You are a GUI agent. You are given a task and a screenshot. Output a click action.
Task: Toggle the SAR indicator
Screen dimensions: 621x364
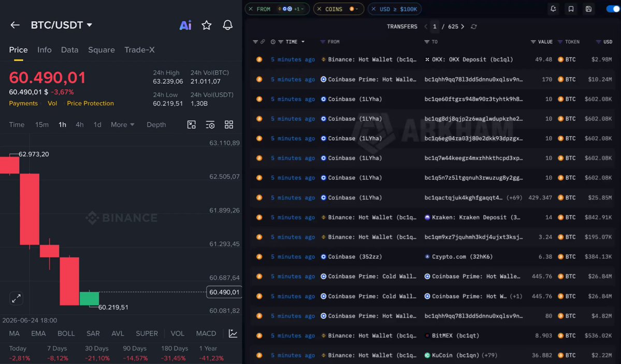click(x=93, y=333)
